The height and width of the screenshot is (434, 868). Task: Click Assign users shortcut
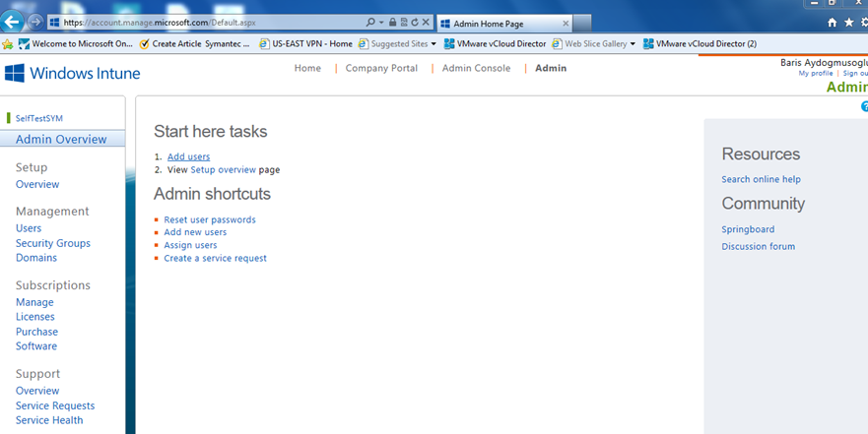tap(190, 245)
